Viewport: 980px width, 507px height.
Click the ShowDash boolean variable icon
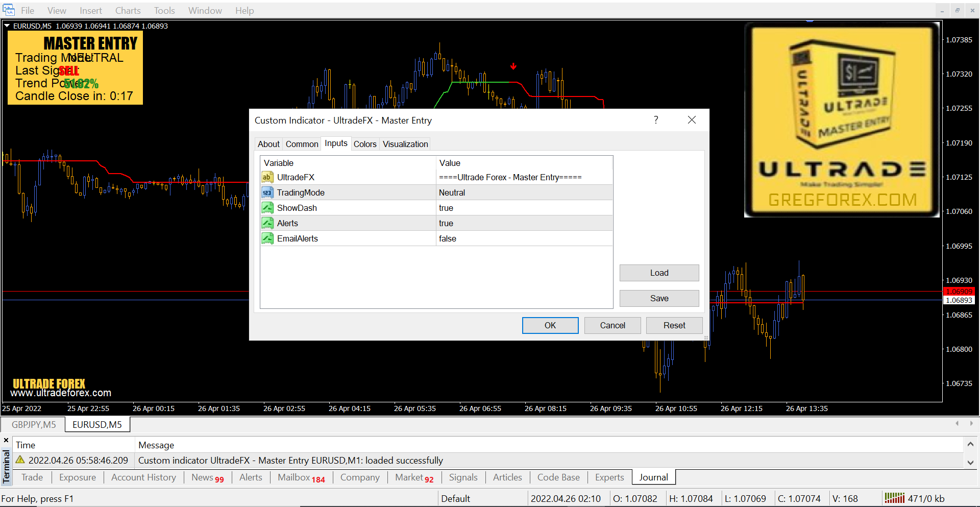(x=267, y=208)
